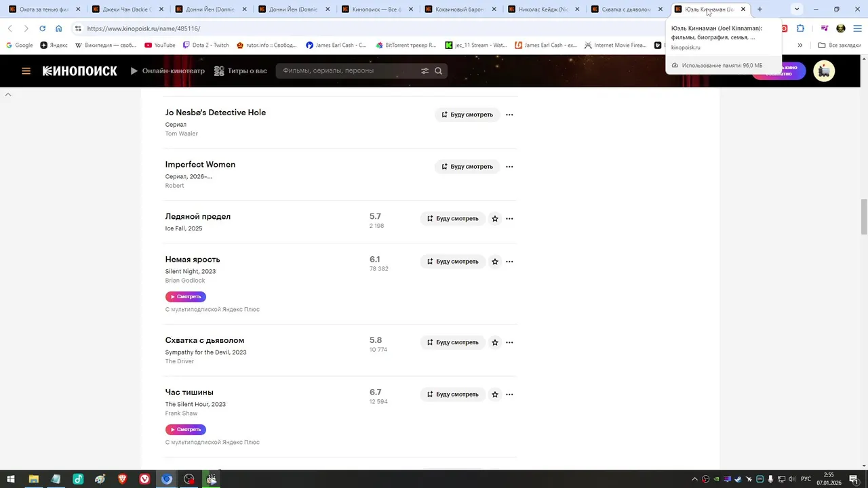Switch to Охота за тенью tab
This screenshot has height=488, width=868.
point(43,9)
